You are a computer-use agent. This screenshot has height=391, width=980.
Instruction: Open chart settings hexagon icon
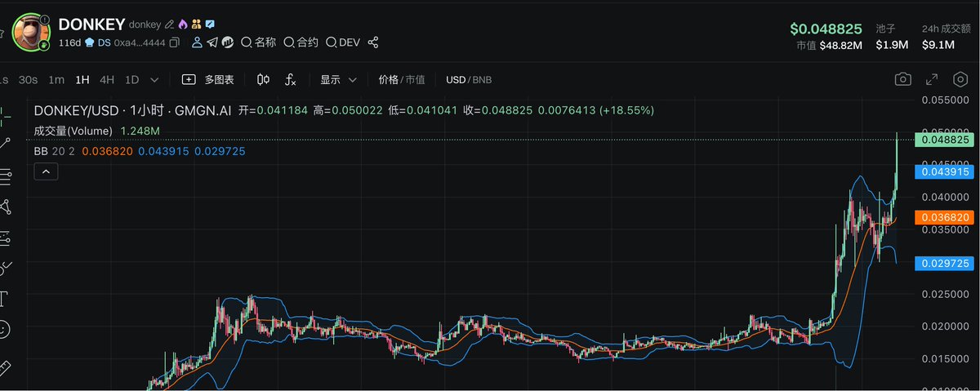point(960,79)
